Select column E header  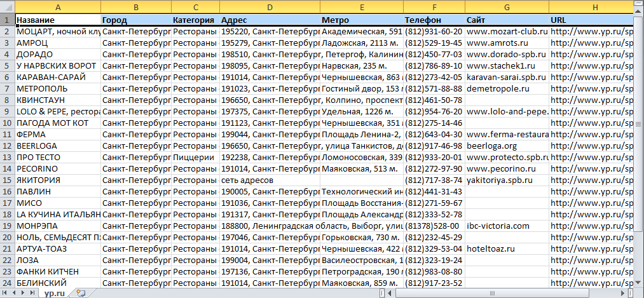[362, 7]
